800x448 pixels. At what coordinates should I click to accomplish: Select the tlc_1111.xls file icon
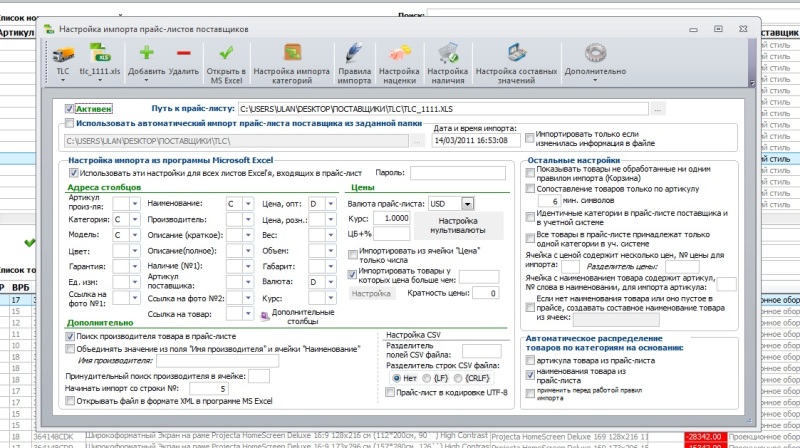tap(99, 54)
